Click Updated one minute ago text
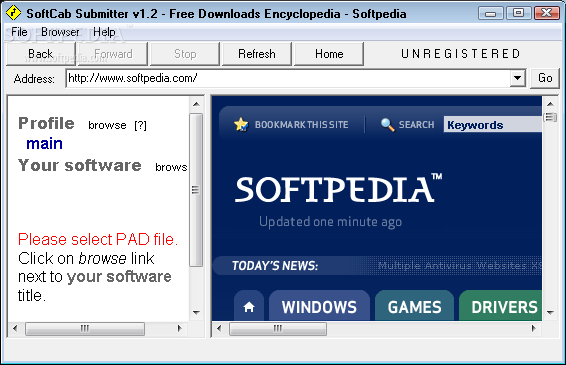The width and height of the screenshot is (566, 365). coord(330,222)
